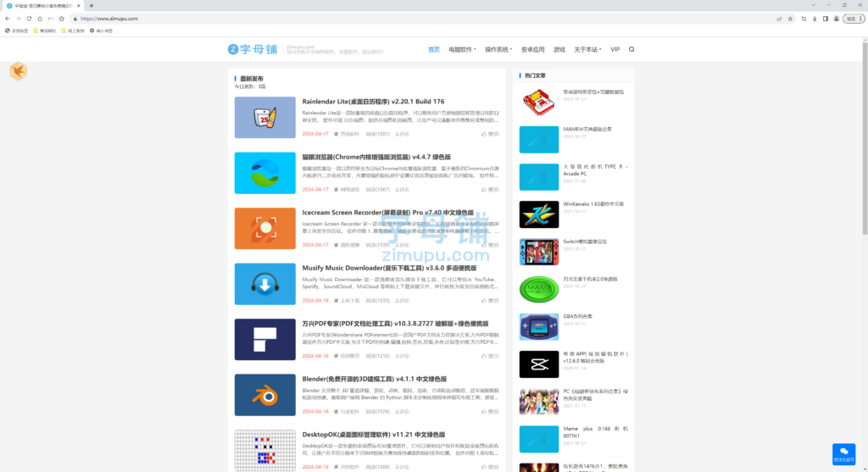The width and height of the screenshot is (868, 472).
Task: Open the Icecream Screen Recorder orange thumbnail
Action: [264, 229]
